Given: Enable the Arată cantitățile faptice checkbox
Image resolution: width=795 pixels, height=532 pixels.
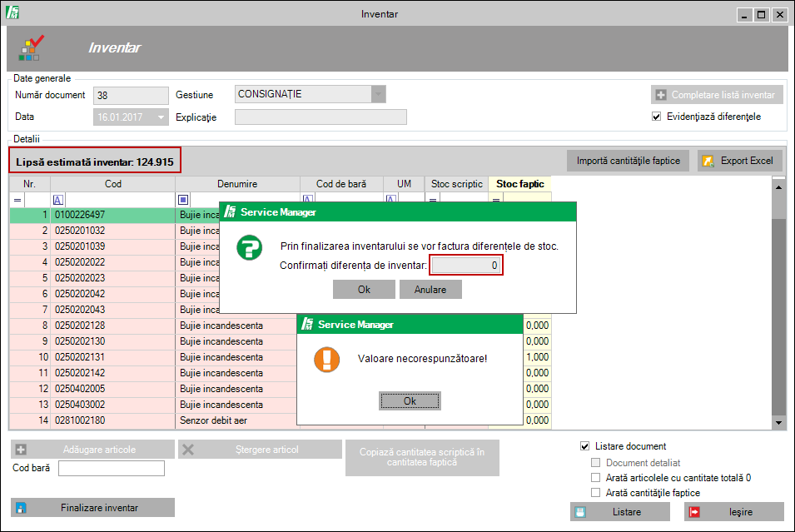Looking at the screenshot, I should (x=596, y=492).
